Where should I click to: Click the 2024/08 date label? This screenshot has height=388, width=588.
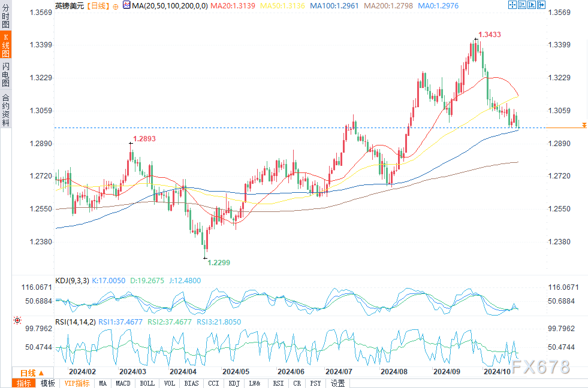(394, 371)
